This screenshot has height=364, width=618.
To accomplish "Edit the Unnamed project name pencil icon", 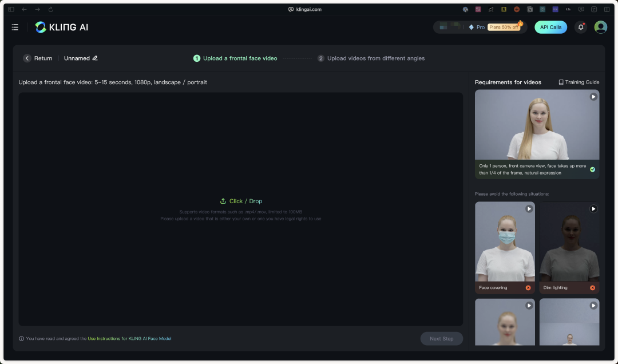I will point(95,58).
